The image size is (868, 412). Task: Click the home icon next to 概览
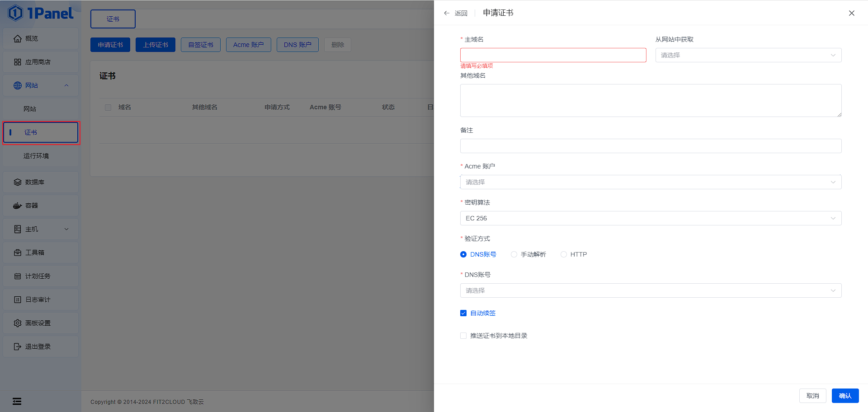point(18,38)
